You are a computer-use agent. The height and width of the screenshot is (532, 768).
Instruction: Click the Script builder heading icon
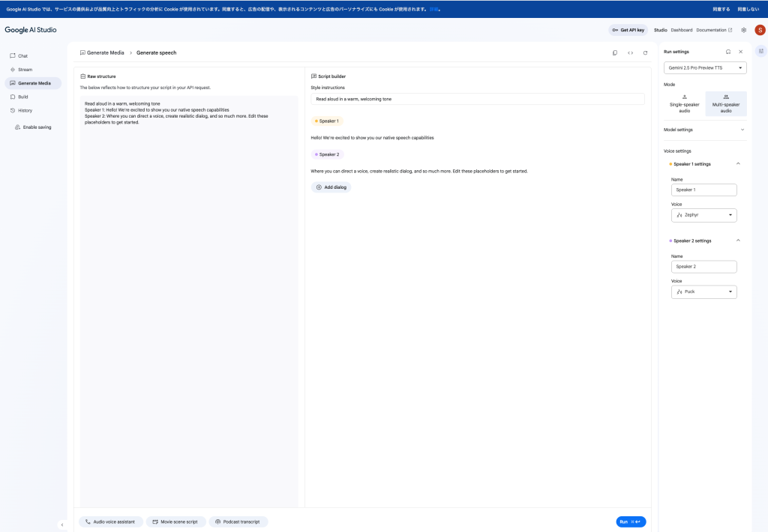coord(313,76)
